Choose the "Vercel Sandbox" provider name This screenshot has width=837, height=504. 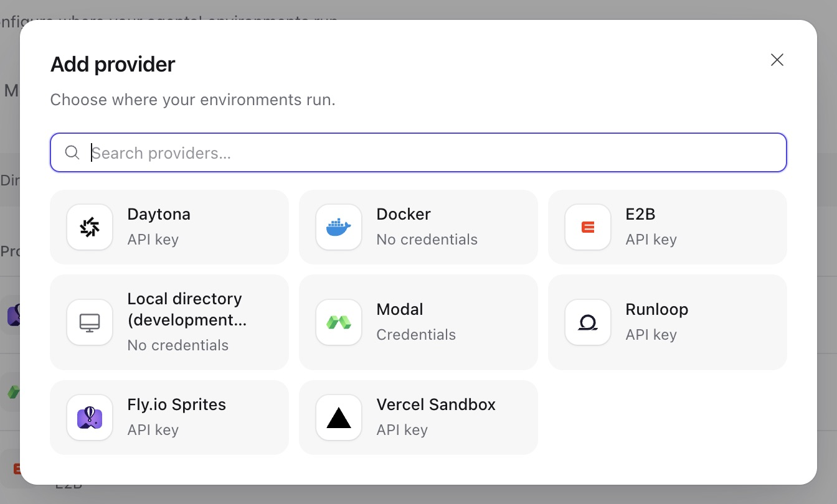(436, 404)
